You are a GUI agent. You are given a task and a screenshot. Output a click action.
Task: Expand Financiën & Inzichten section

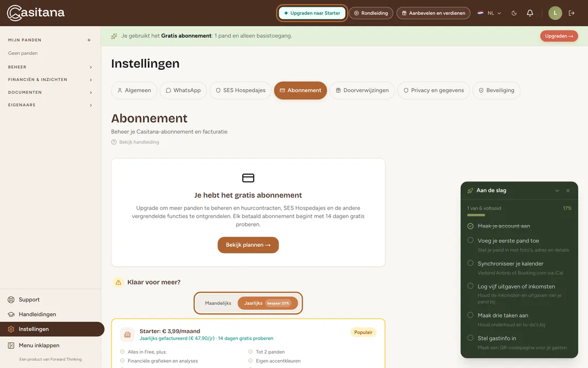[x=50, y=80]
